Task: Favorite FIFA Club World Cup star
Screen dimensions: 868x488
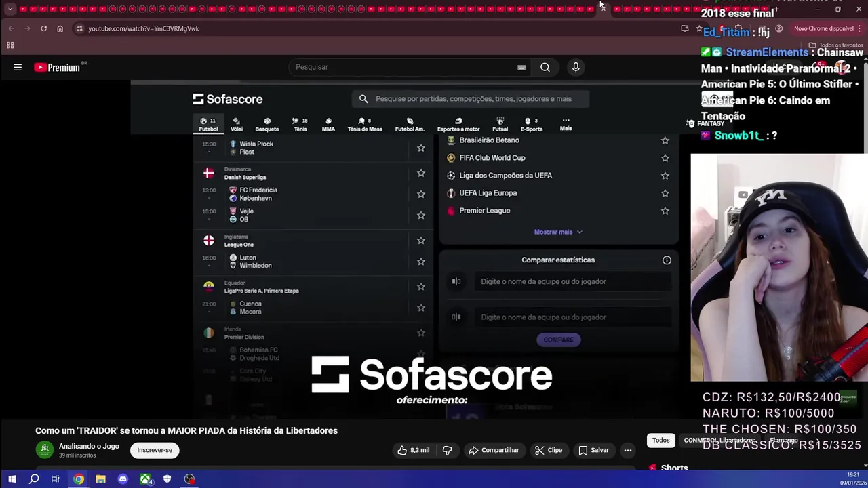Action: [x=665, y=158]
